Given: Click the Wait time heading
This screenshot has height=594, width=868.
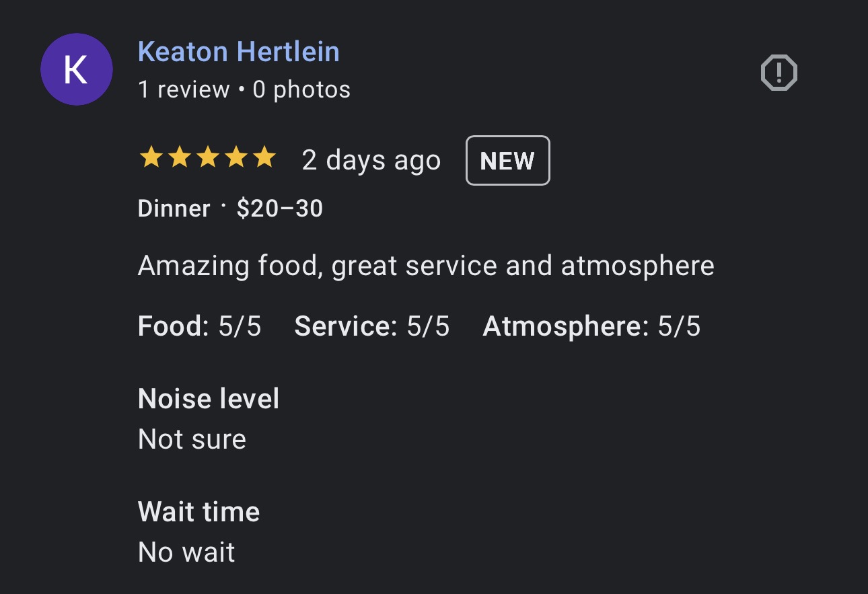Looking at the screenshot, I should tap(198, 512).
